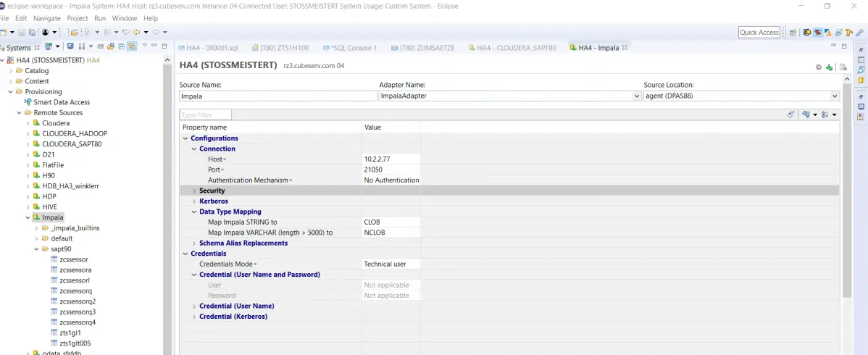Click the Save All icon in the toolbar
This screenshot has width=868, height=355.
tap(32, 33)
